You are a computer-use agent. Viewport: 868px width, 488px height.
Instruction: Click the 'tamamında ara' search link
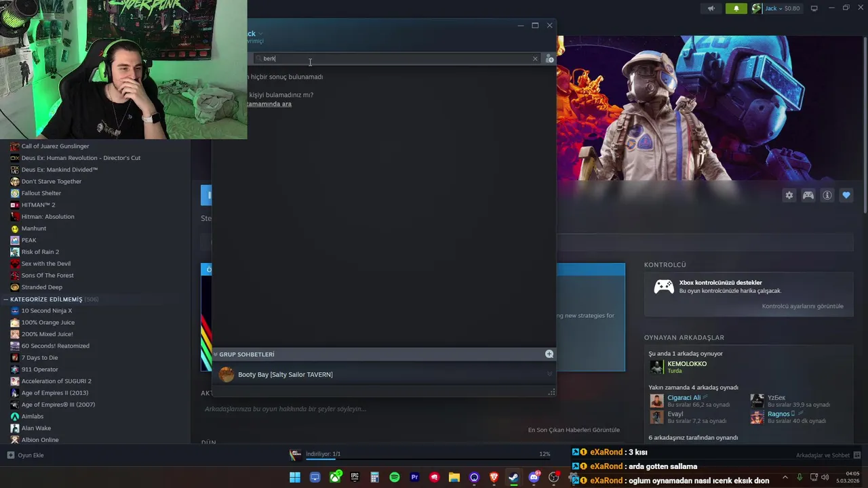(x=269, y=104)
